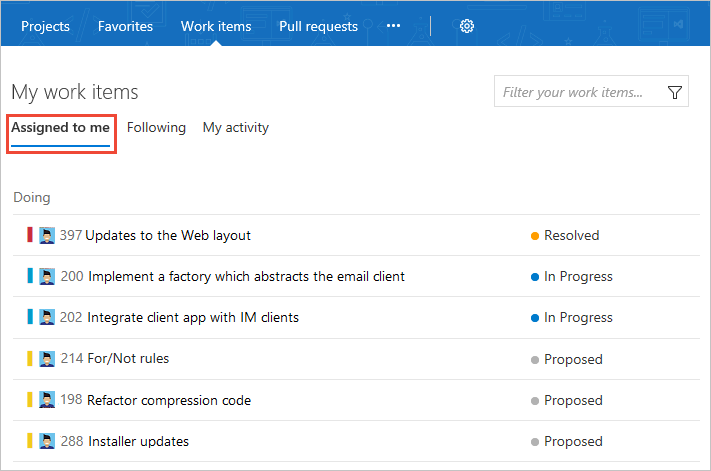Click avatar icon on item 397
Screen dimensions: 711x471
pos(47,235)
